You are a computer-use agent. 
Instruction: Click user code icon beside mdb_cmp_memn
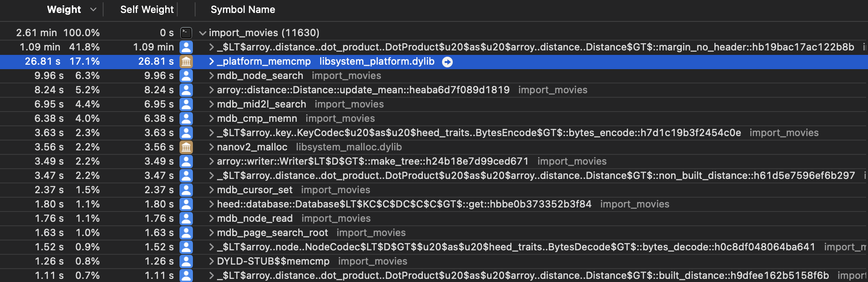[x=186, y=119]
